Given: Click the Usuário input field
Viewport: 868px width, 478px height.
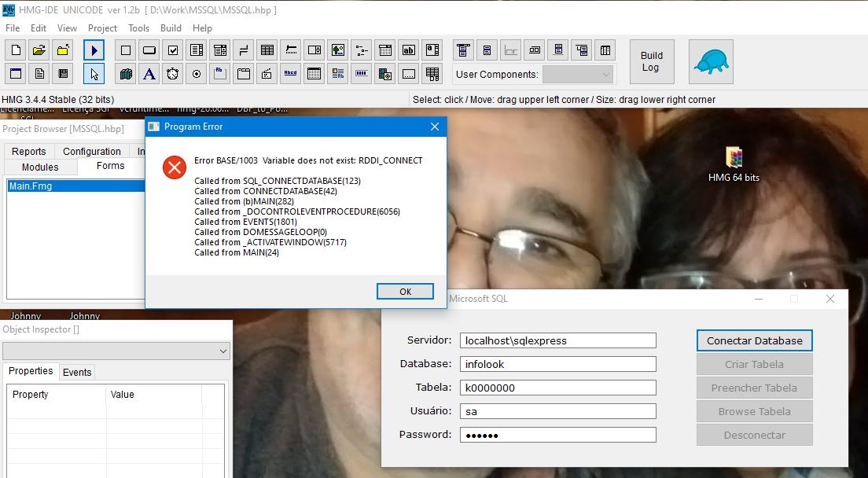Looking at the screenshot, I should pos(558,412).
